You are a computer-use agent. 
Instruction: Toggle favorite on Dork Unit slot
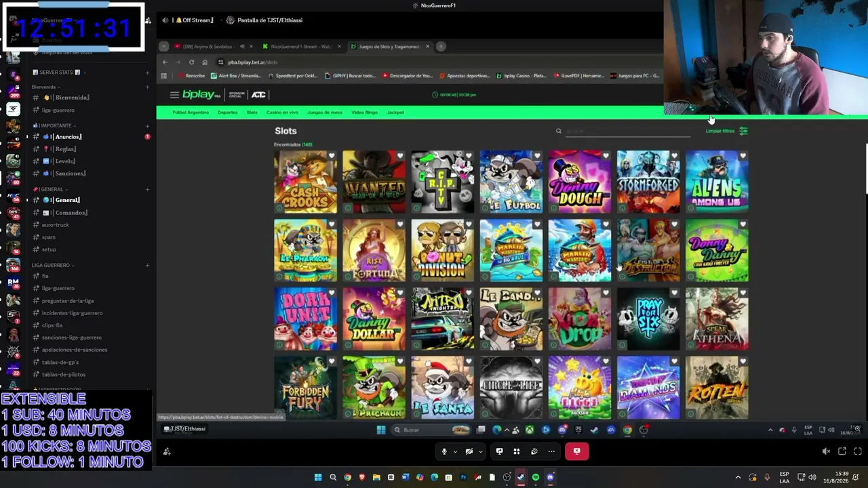[332, 293]
